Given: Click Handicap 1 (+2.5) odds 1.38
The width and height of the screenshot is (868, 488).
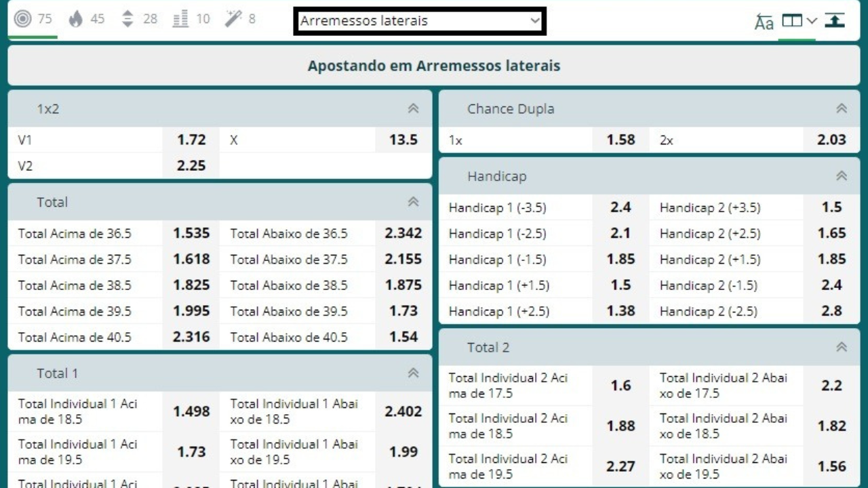Looking at the screenshot, I should tap(620, 310).
